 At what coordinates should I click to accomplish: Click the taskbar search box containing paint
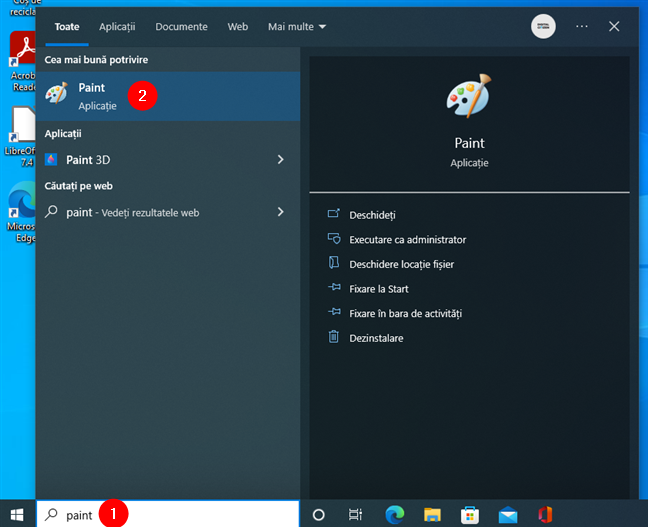tap(168, 515)
